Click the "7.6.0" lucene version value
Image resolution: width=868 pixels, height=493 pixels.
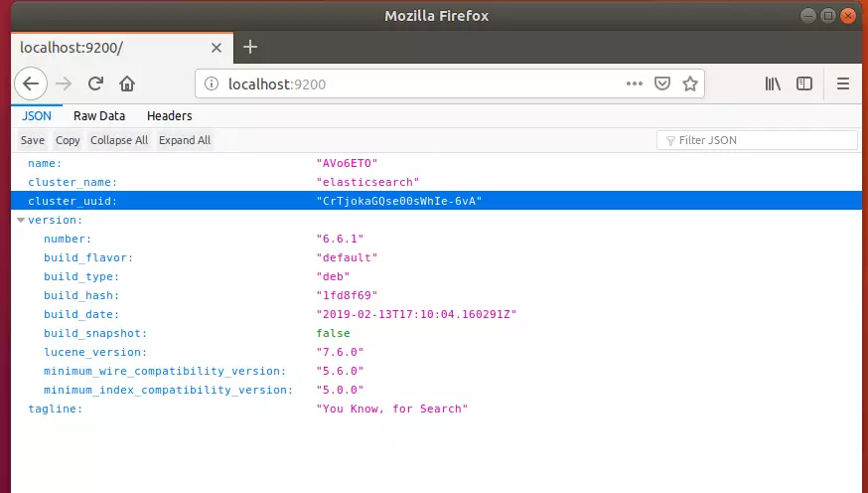pyautogui.click(x=340, y=352)
